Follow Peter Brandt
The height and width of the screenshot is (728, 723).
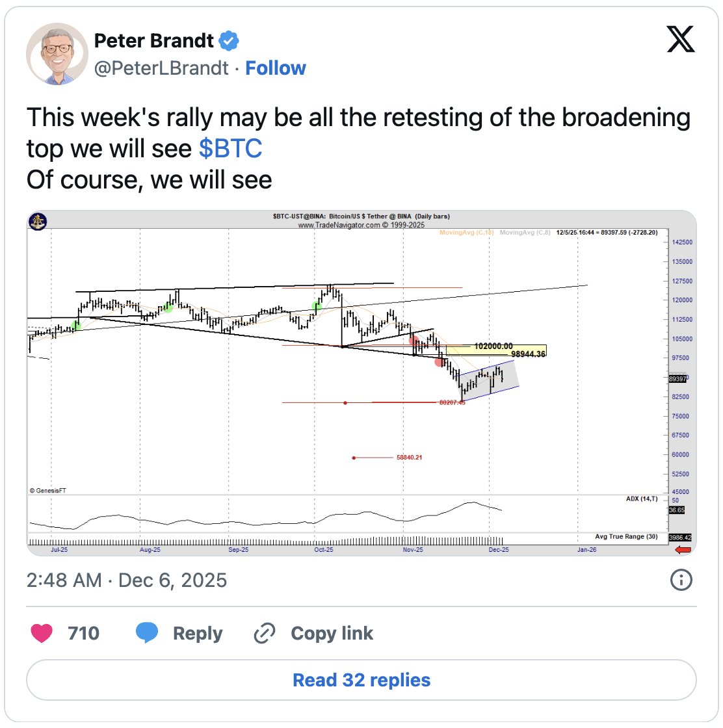(x=276, y=68)
